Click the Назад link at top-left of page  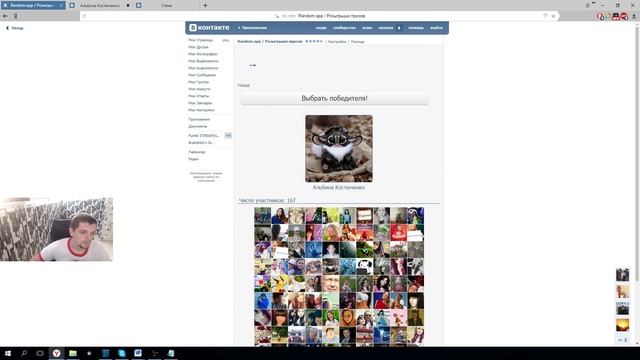(15, 28)
